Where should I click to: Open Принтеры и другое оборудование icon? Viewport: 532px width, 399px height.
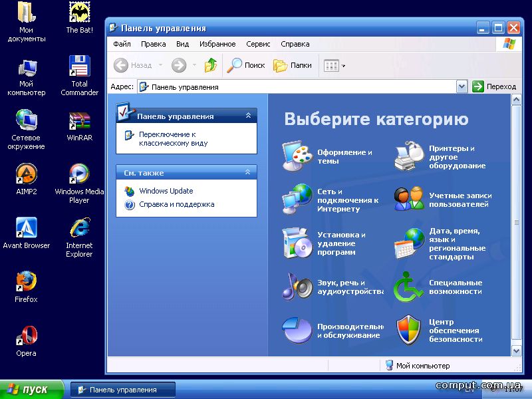pos(410,156)
